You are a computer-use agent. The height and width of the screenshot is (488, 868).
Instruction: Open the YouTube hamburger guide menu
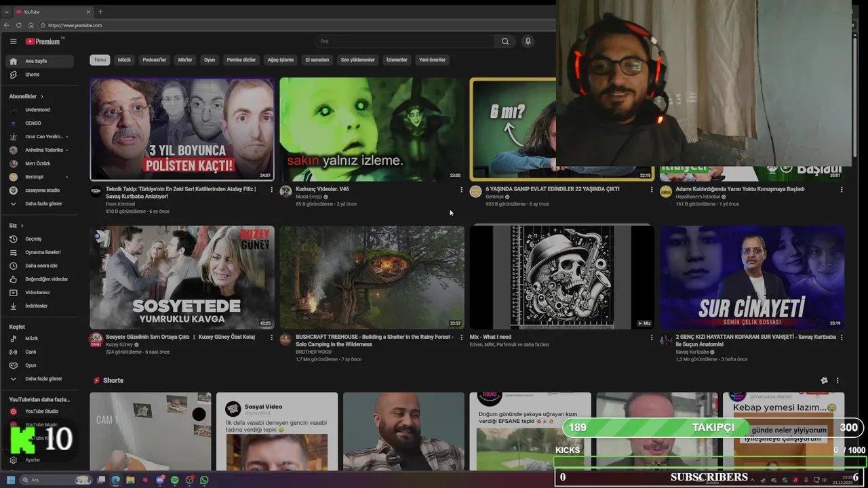click(13, 41)
